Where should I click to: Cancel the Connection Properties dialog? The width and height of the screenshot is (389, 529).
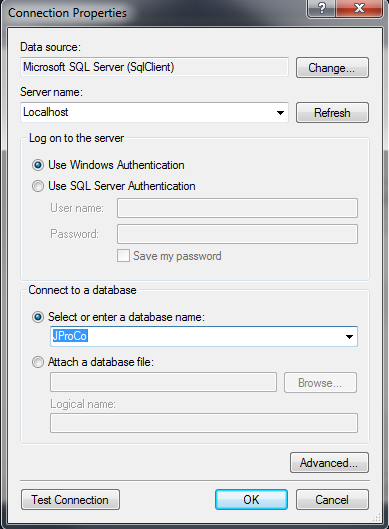click(x=332, y=500)
